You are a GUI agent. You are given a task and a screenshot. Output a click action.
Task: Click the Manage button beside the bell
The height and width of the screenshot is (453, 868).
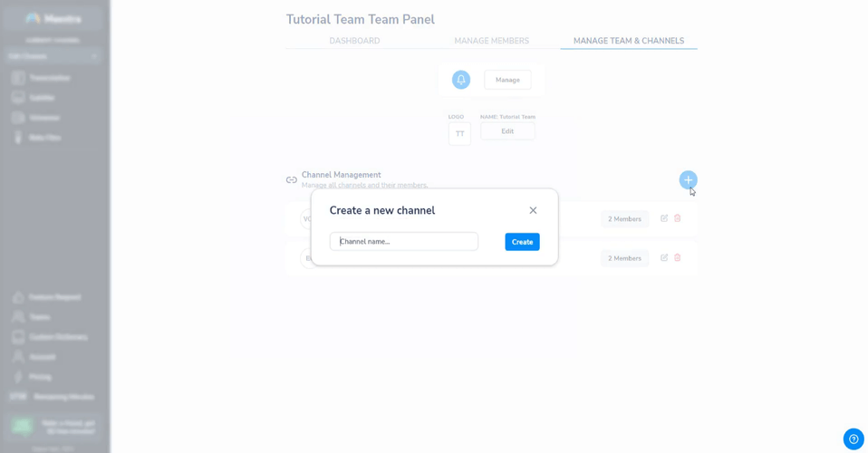pyautogui.click(x=507, y=80)
